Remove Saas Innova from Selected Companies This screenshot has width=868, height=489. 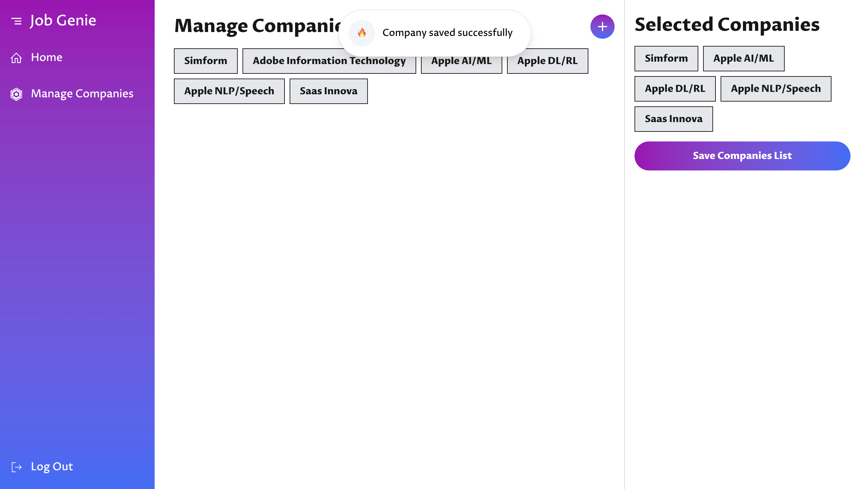674,119
